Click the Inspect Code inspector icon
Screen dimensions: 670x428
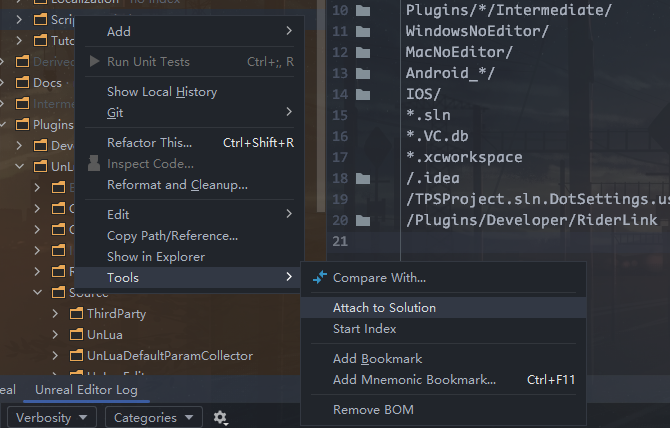click(94, 164)
